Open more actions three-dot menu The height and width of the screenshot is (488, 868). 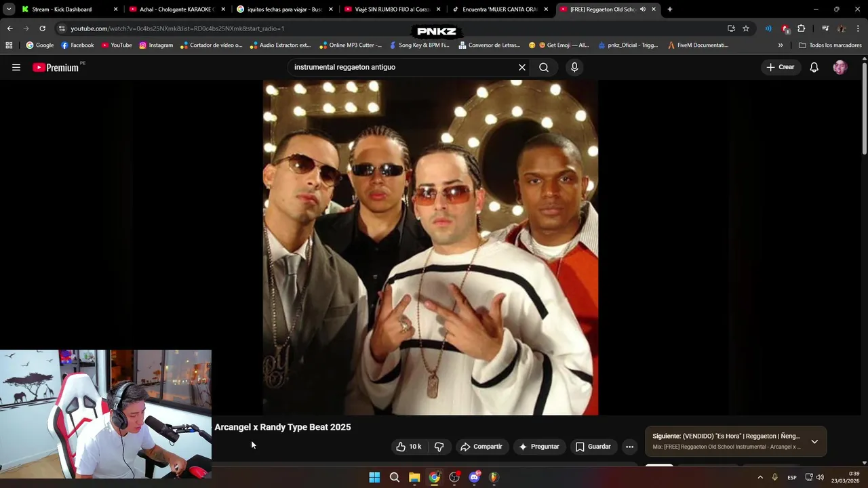[x=630, y=447]
